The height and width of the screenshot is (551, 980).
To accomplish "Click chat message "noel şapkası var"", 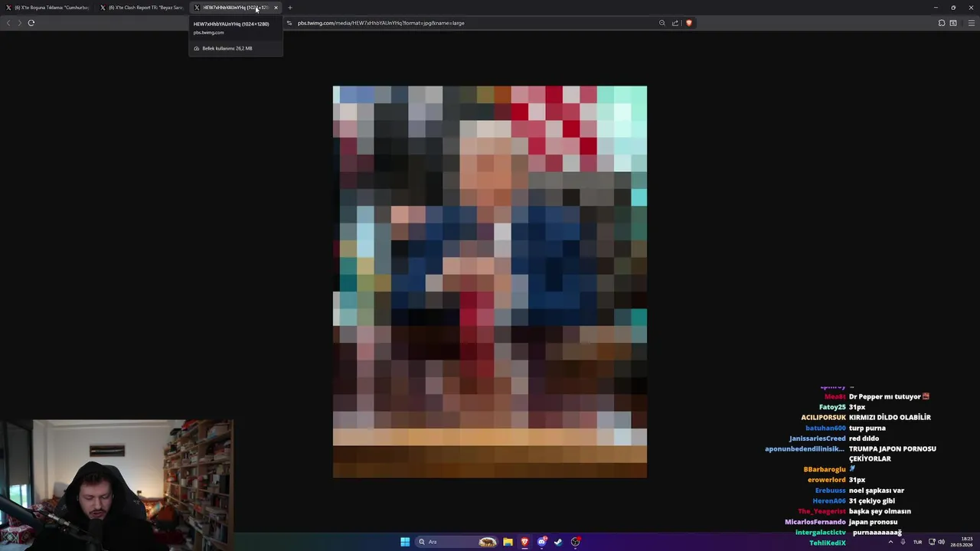I will pos(877,491).
